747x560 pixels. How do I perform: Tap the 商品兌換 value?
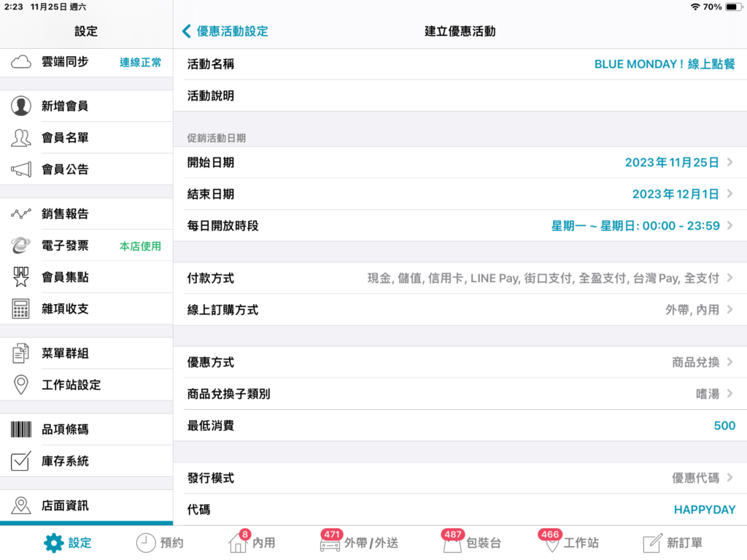pos(695,362)
